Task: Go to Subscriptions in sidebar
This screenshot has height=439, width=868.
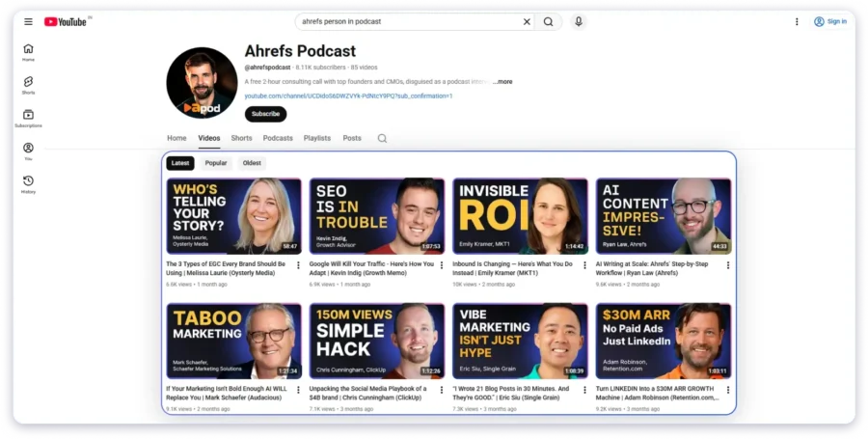Action: coord(28,118)
